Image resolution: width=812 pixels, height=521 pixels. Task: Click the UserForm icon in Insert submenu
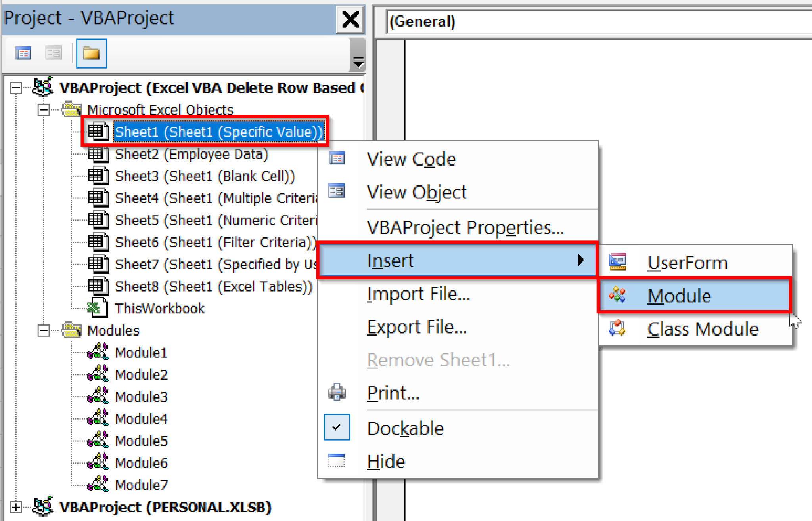click(x=617, y=262)
